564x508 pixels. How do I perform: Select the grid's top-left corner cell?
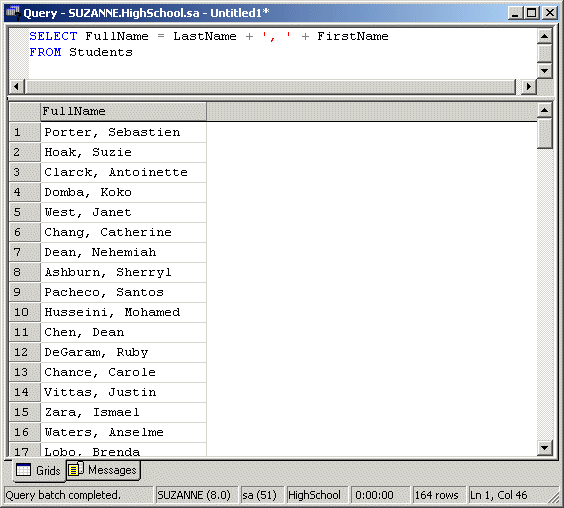point(24,112)
